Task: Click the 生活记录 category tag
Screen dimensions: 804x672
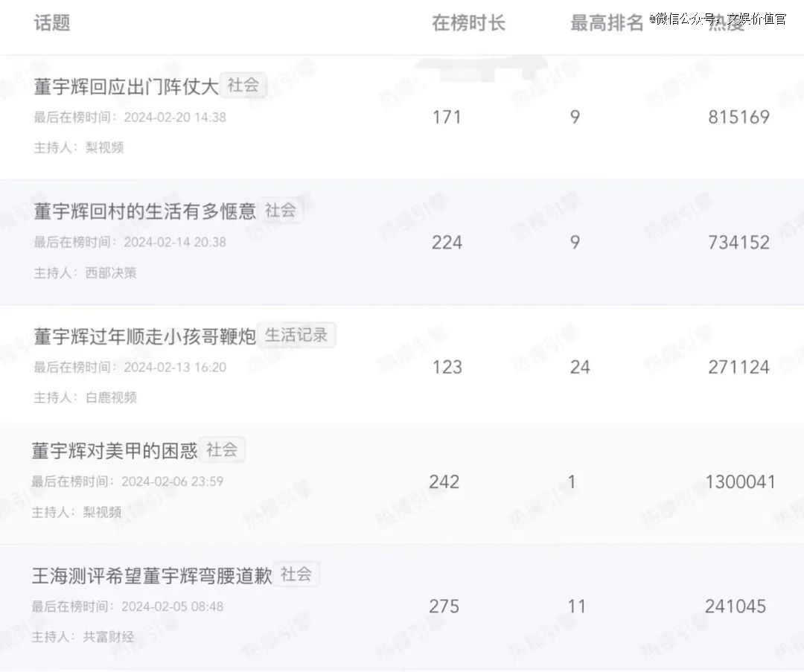Action: (296, 335)
